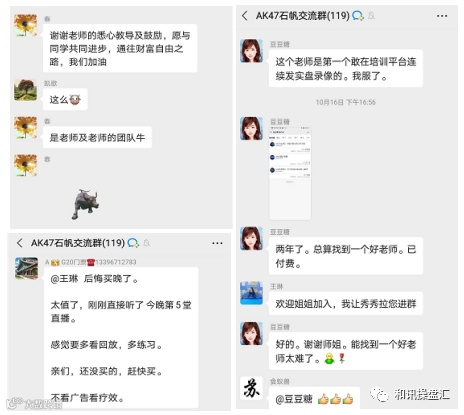Tap the back arrow beside AK47石帆交流群 in right panel
464x415 pixels.
tap(245, 16)
